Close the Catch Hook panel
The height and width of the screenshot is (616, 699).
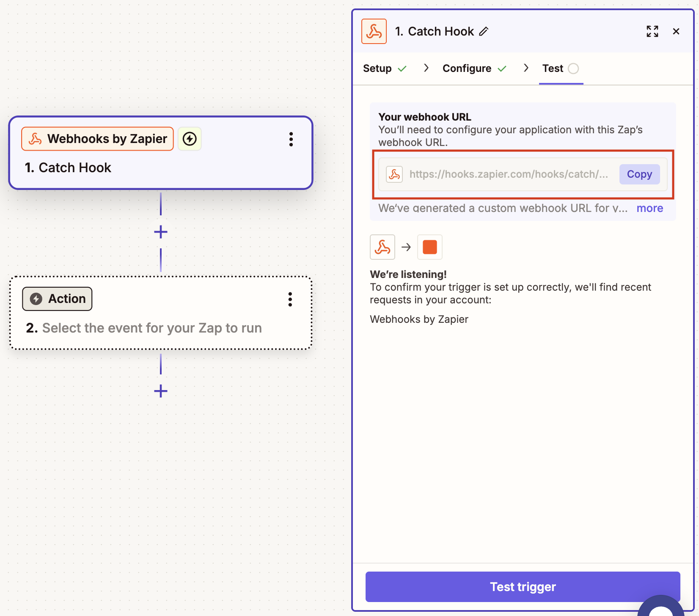click(x=676, y=31)
